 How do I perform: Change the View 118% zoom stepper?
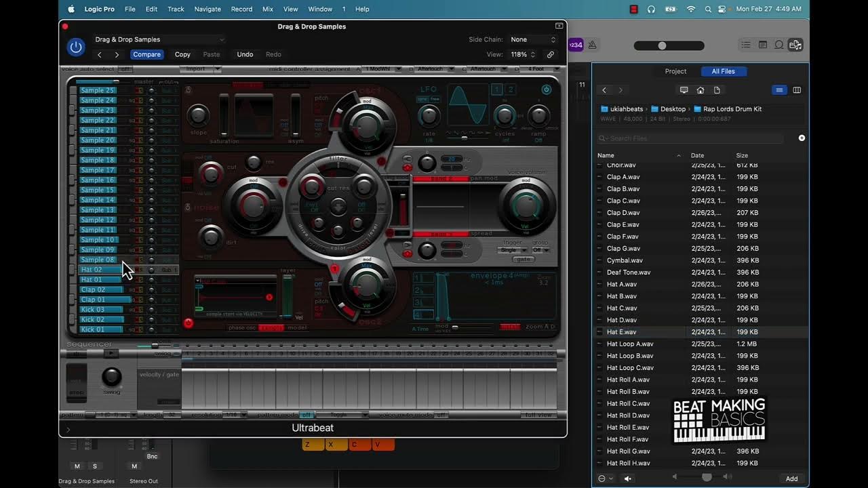523,54
